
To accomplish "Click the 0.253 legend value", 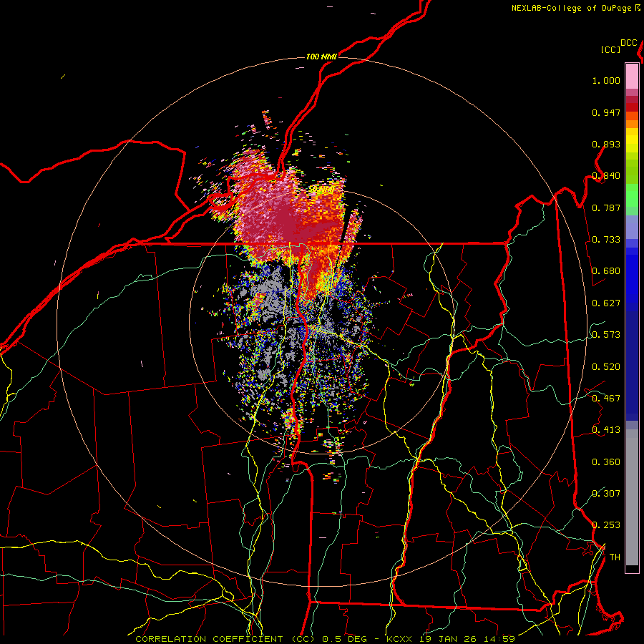I will [x=606, y=525].
